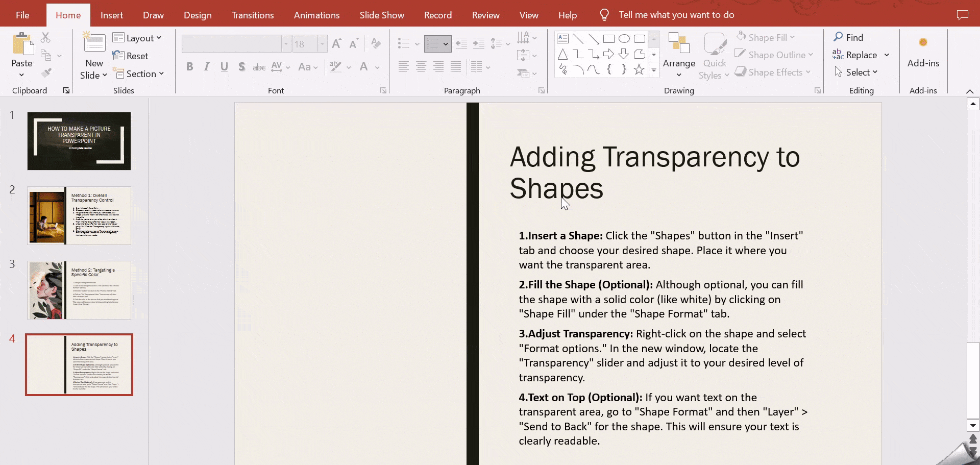Image resolution: width=980 pixels, height=465 pixels.
Task: Click the Paste clipboard icon
Action: pyautogui.click(x=22, y=45)
